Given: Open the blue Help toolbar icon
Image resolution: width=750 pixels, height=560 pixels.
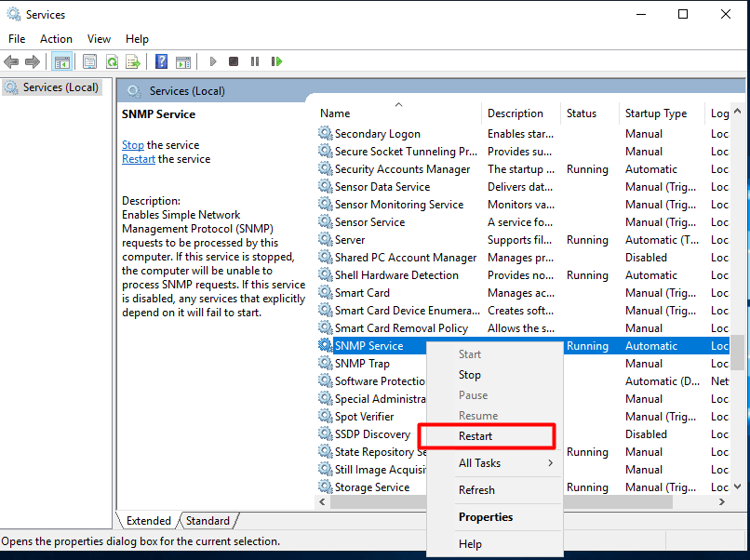Looking at the screenshot, I should [x=161, y=61].
